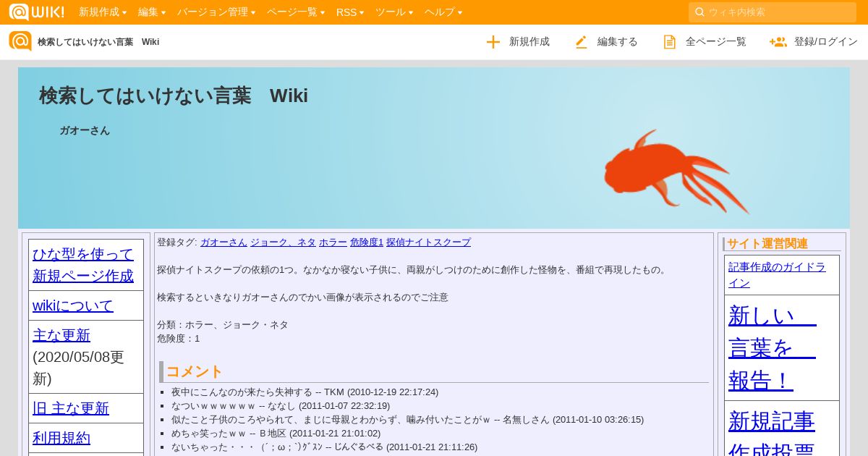Click the document icon for 全ページ一覧
The width and height of the screenshot is (868, 456).
point(670,42)
